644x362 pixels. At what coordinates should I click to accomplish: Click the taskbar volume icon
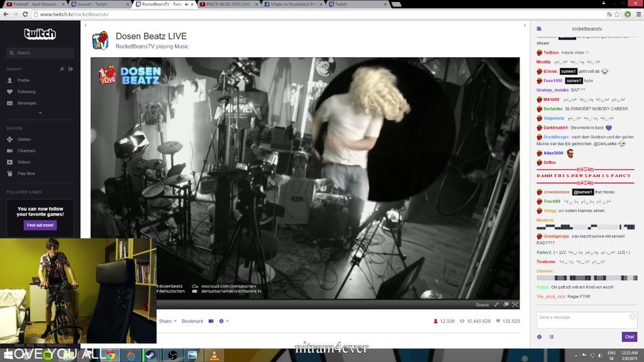click(600, 356)
